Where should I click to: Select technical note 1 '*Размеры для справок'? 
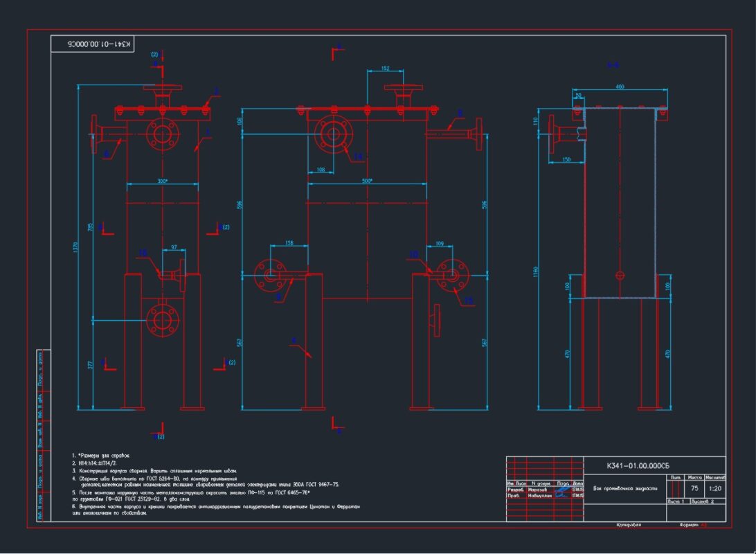[x=103, y=456]
